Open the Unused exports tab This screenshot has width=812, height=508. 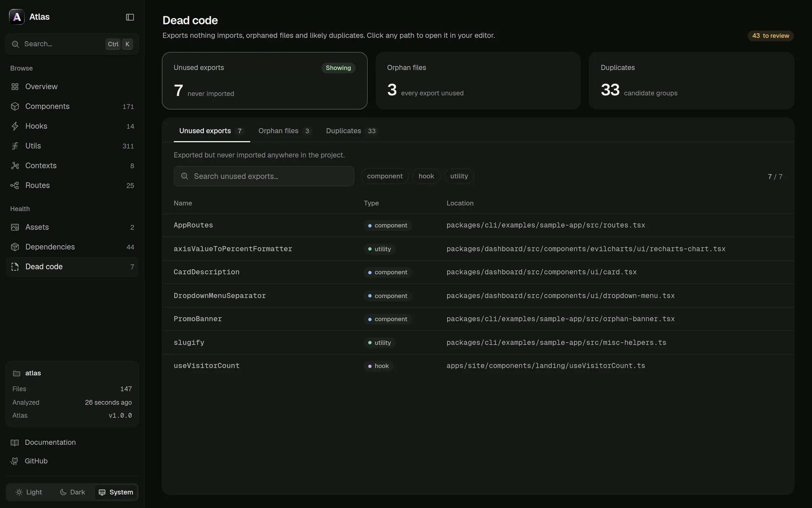pyautogui.click(x=212, y=131)
